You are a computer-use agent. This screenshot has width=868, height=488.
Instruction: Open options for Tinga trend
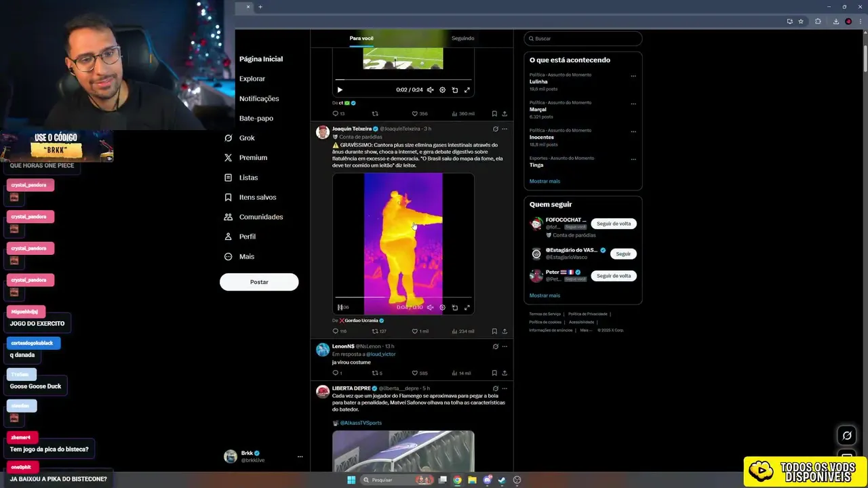pos(633,159)
